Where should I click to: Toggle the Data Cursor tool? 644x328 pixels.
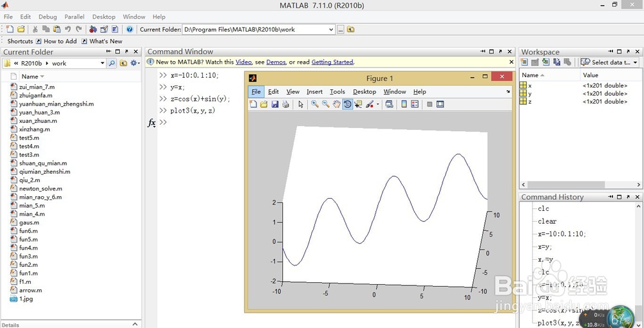[x=358, y=104]
